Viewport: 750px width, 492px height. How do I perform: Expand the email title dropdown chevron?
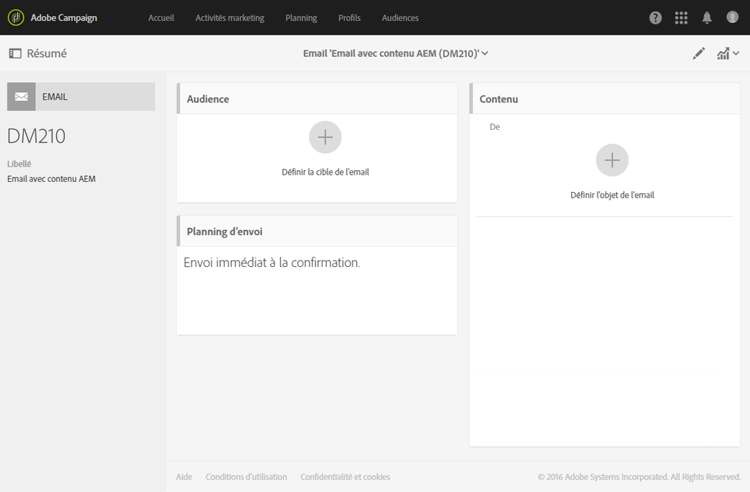tap(485, 53)
